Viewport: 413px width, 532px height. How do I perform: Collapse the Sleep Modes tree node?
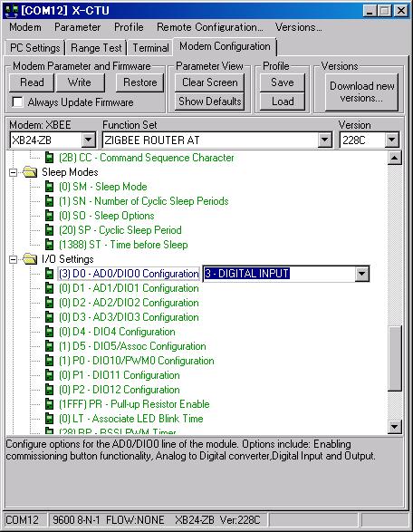[x=13, y=172]
